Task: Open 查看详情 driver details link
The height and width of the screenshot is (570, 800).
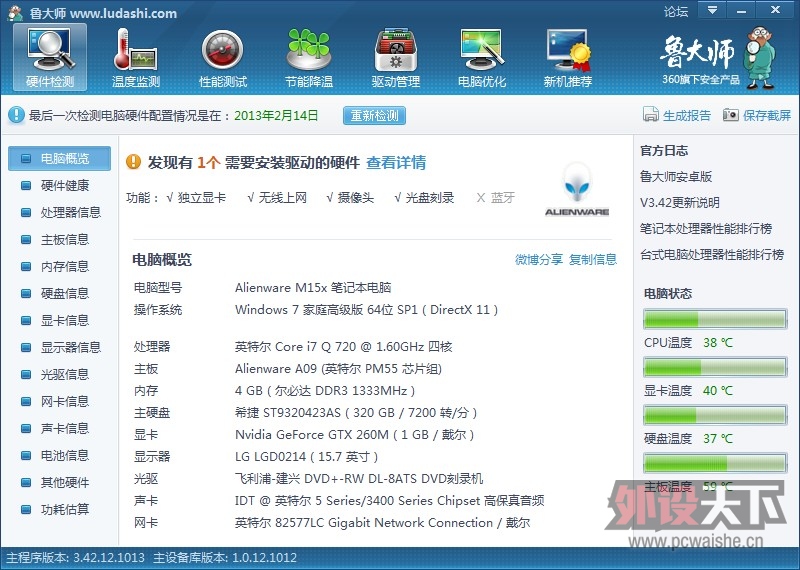Action: (x=396, y=162)
